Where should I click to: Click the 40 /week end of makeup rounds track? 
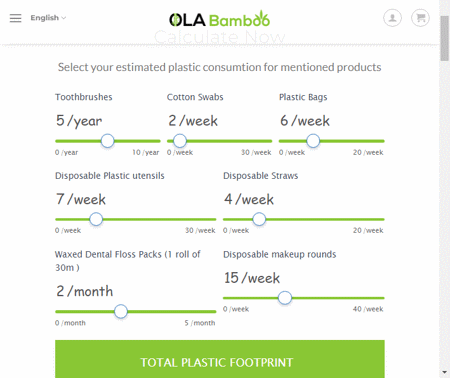pyautogui.click(x=383, y=298)
